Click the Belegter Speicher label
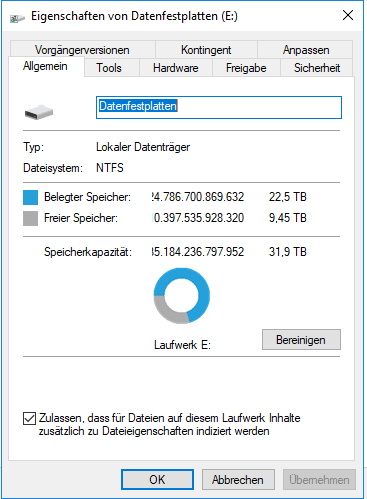 (x=87, y=197)
